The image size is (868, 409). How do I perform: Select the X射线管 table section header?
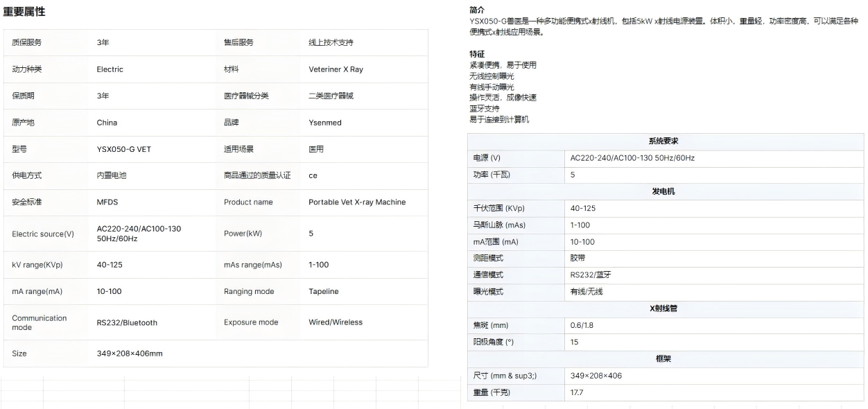[x=663, y=308]
